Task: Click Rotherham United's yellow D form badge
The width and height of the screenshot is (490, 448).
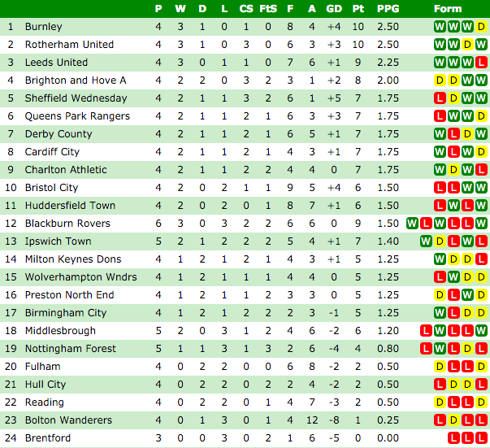Action: coord(467,45)
